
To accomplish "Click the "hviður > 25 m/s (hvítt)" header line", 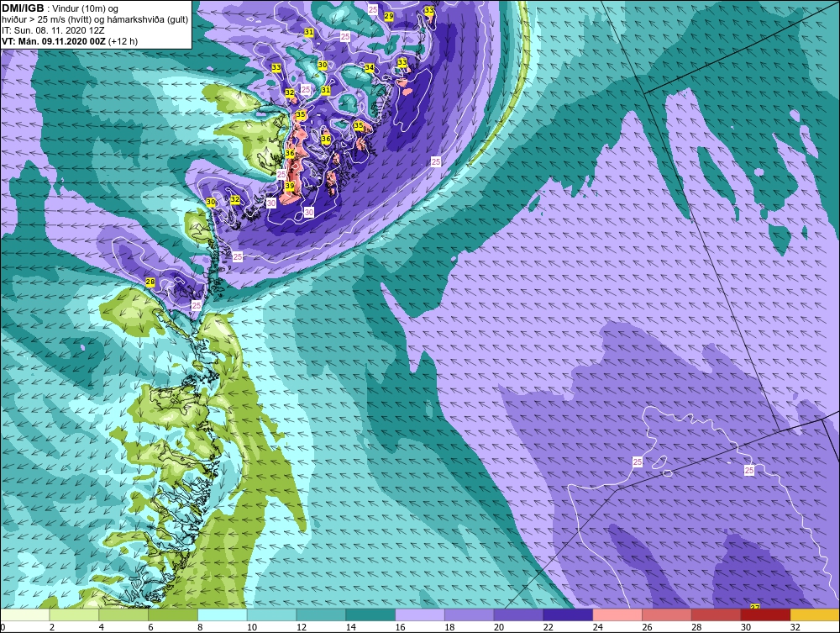I will coord(95,20).
